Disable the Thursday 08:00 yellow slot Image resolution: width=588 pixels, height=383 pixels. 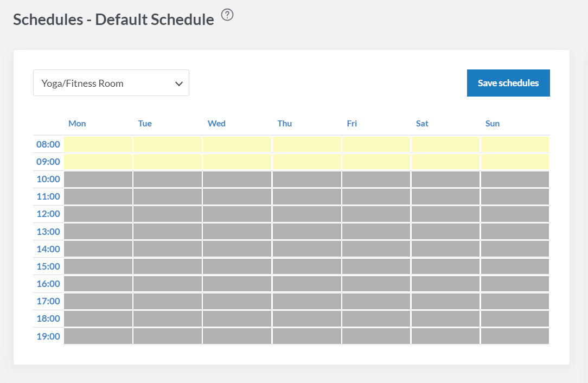[x=306, y=144]
